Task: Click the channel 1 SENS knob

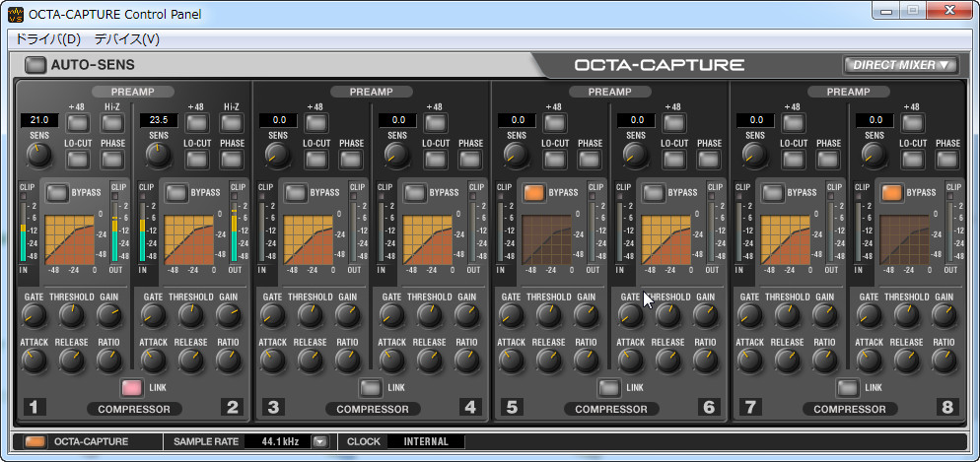Action: click(38, 156)
